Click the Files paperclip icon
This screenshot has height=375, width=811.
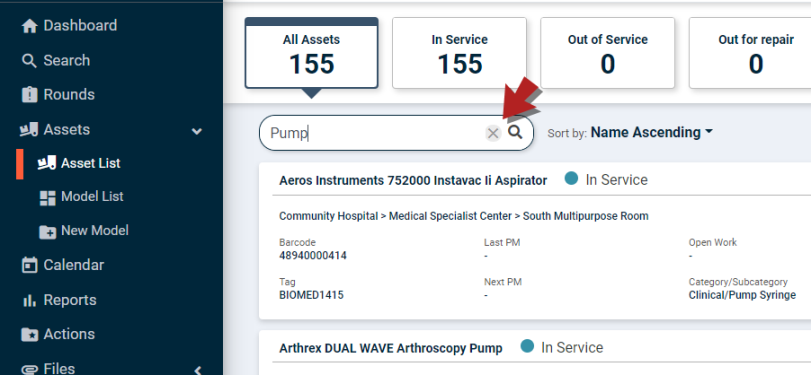click(29, 369)
